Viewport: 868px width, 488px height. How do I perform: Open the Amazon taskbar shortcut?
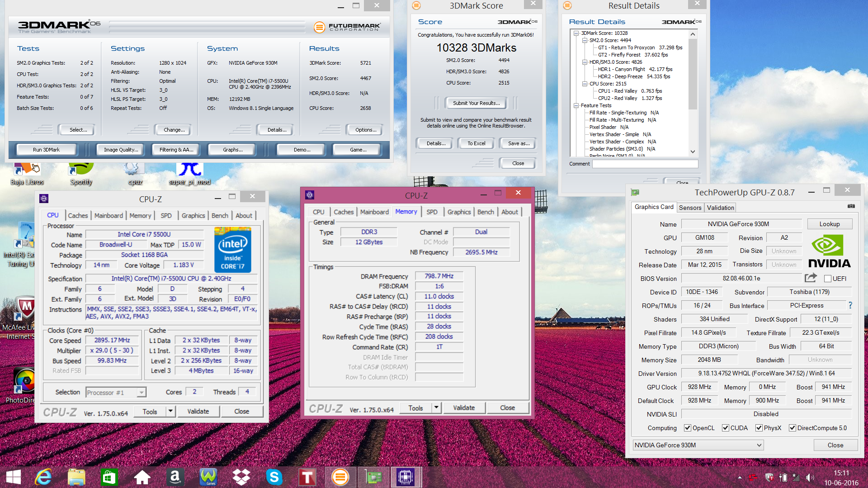[175, 477]
